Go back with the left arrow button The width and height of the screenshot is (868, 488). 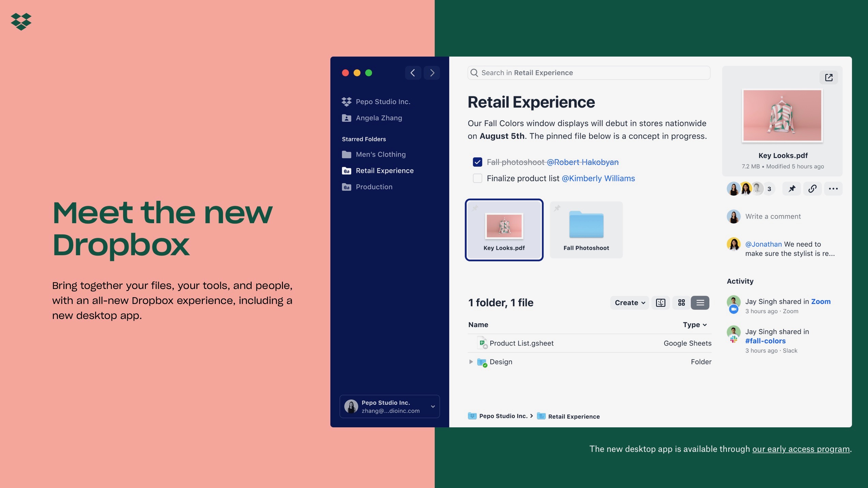[413, 73]
